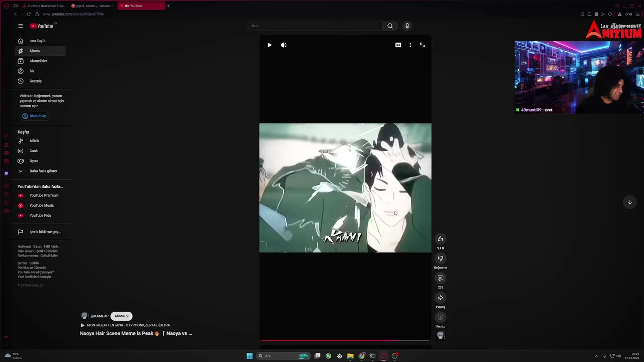Open Müzik under Keşfet

point(40,141)
